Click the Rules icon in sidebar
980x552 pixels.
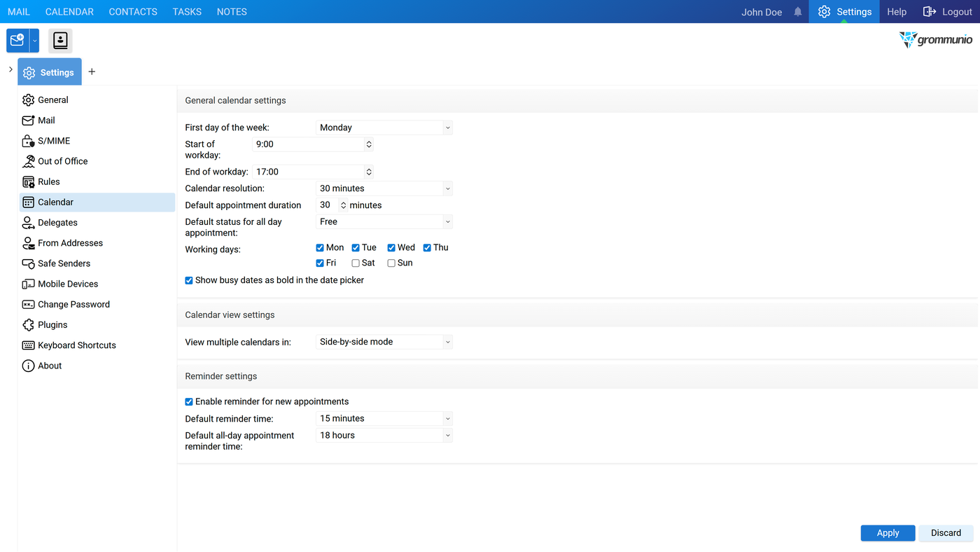click(28, 181)
